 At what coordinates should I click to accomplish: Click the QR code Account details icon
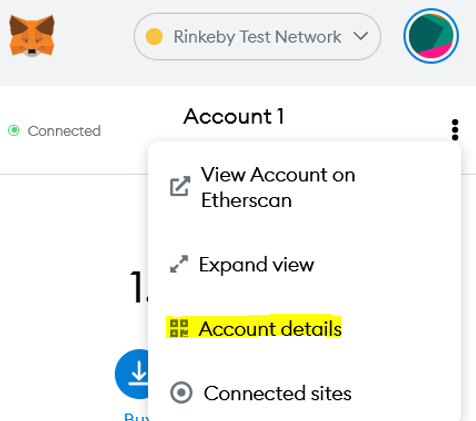(179, 328)
